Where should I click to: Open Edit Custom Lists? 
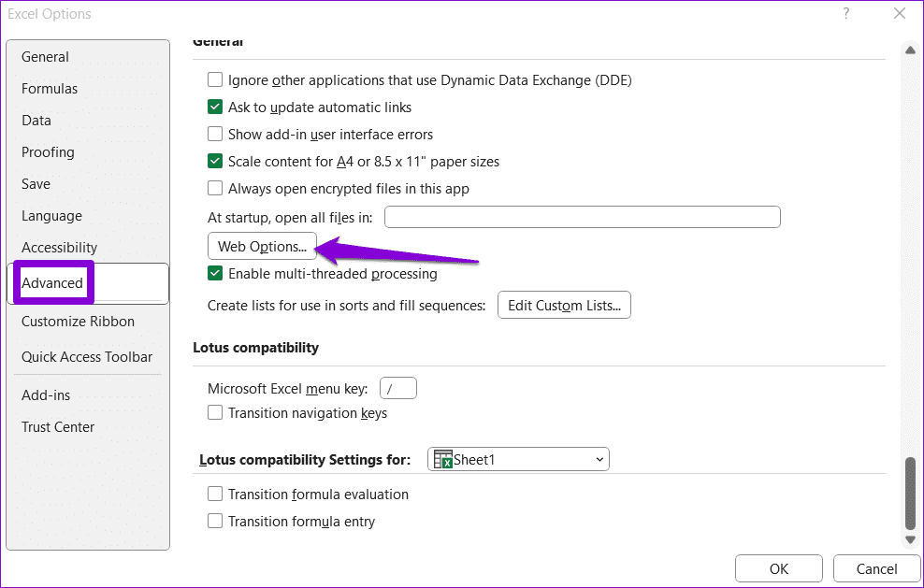[564, 304]
